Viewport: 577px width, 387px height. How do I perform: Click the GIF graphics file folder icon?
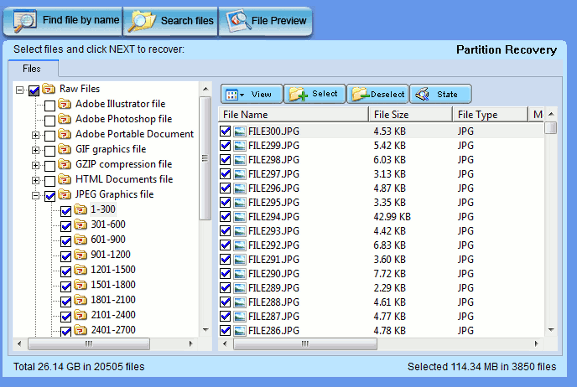[x=65, y=149]
